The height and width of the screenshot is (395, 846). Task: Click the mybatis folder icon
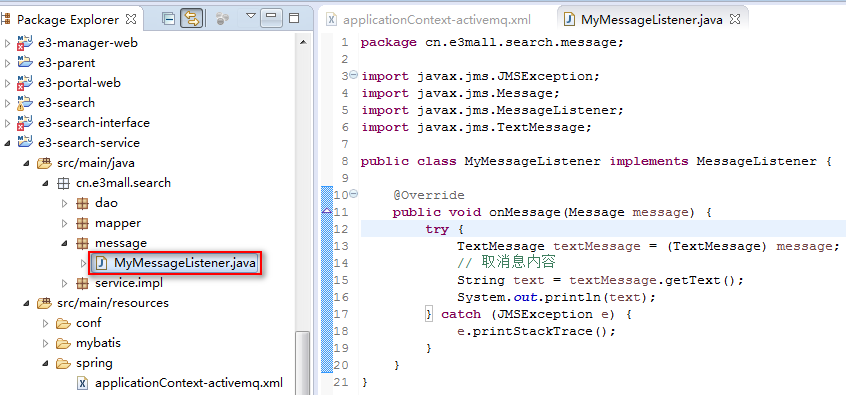point(64,344)
